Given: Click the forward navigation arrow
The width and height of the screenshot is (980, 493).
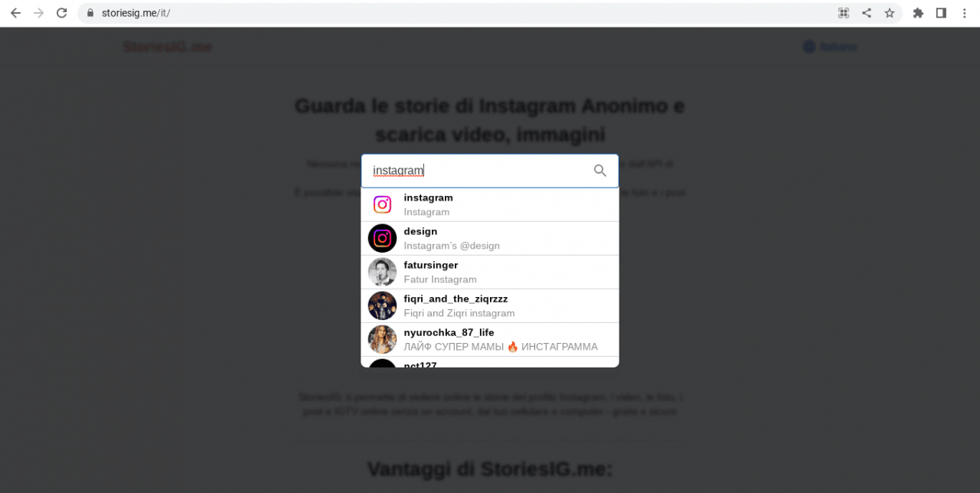Looking at the screenshot, I should (x=38, y=13).
